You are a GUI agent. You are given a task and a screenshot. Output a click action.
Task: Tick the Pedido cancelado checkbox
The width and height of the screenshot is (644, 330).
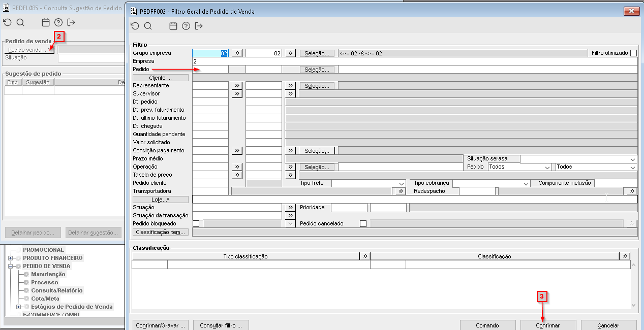(363, 223)
